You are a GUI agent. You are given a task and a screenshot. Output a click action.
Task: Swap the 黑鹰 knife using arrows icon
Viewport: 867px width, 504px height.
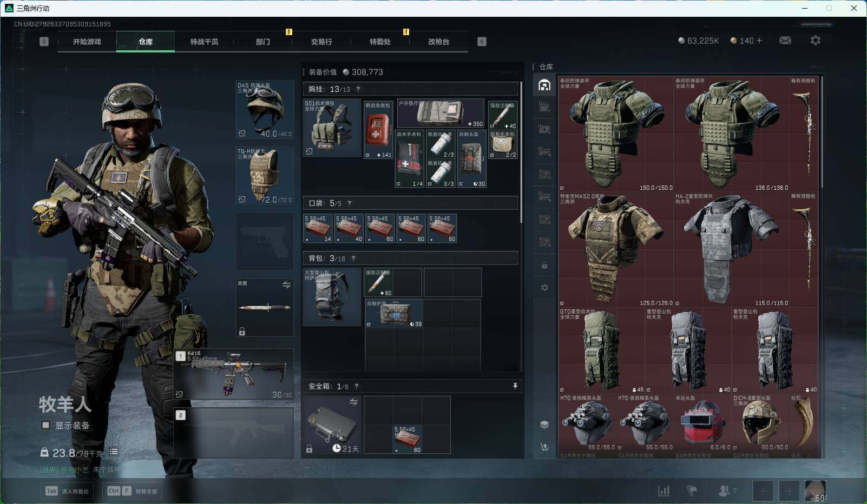pyautogui.click(x=286, y=284)
